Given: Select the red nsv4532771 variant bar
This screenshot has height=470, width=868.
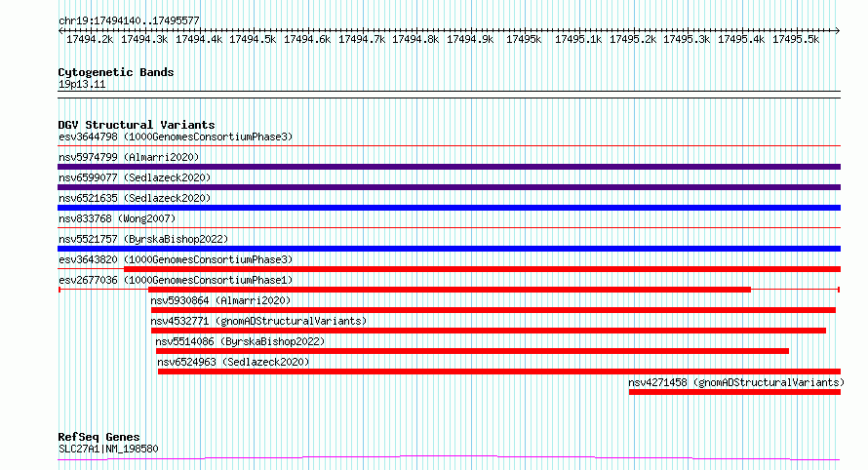Looking at the screenshot, I should click(x=489, y=331).
